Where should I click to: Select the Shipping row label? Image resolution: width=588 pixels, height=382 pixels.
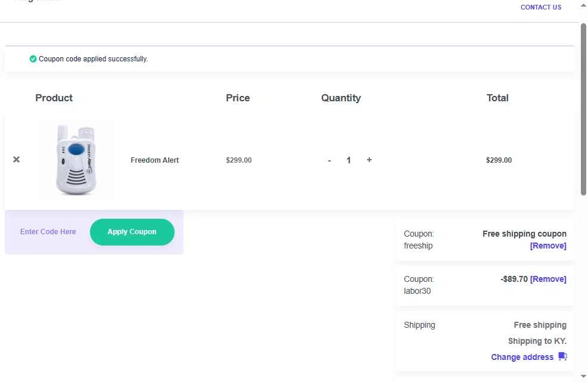click(x=419, y=325)
